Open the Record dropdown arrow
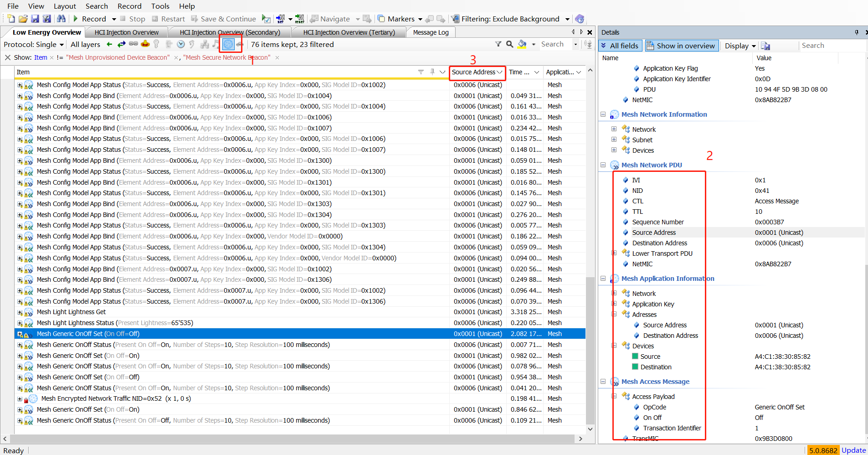 point(114,19)
